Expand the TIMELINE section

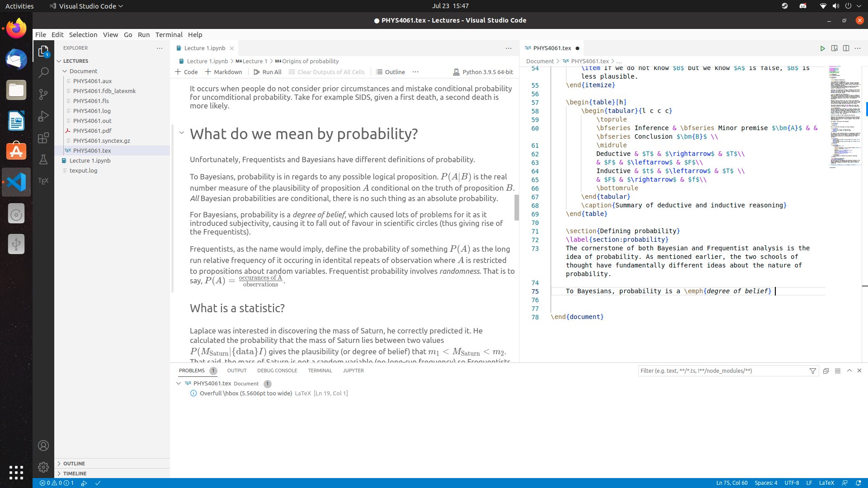click(75, 474)
